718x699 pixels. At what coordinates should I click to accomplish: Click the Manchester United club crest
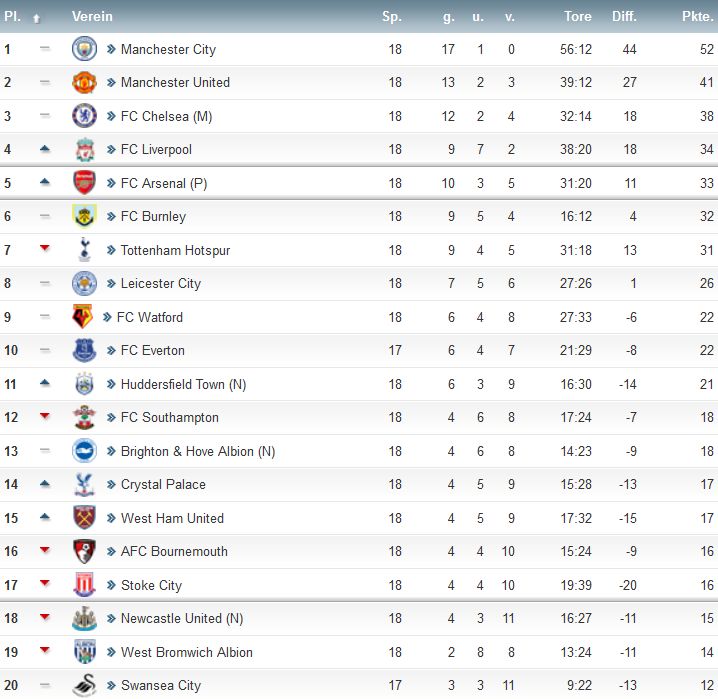84,83
